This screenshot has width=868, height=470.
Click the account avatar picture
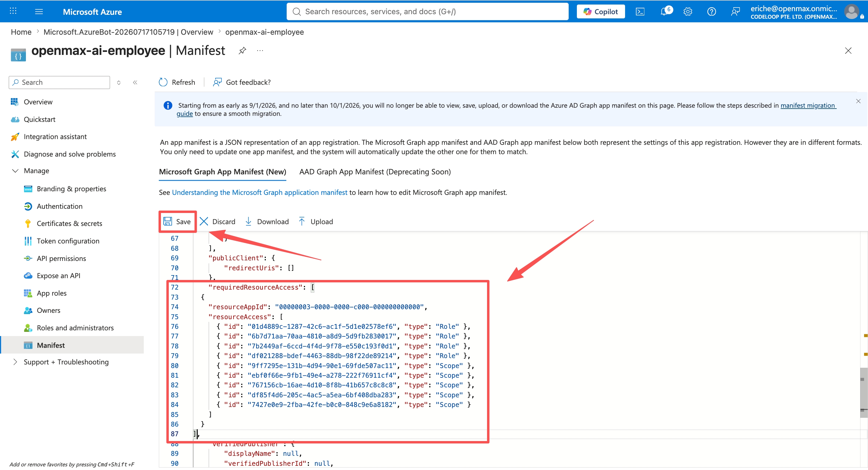(x=851, y=12)
